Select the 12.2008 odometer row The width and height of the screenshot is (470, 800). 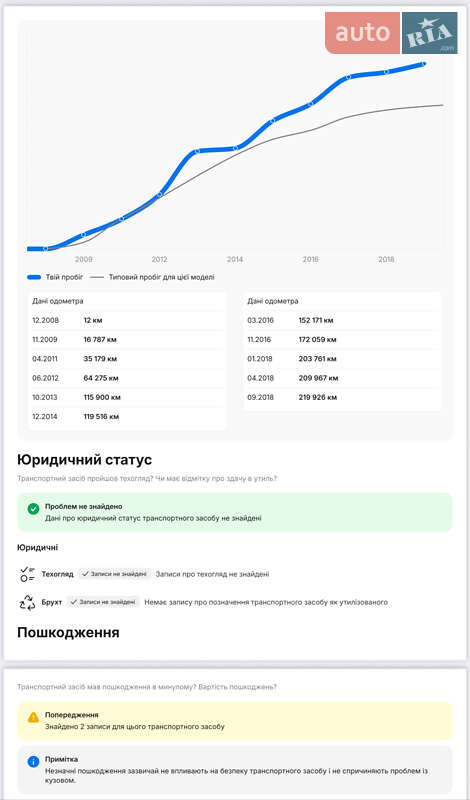127,320
